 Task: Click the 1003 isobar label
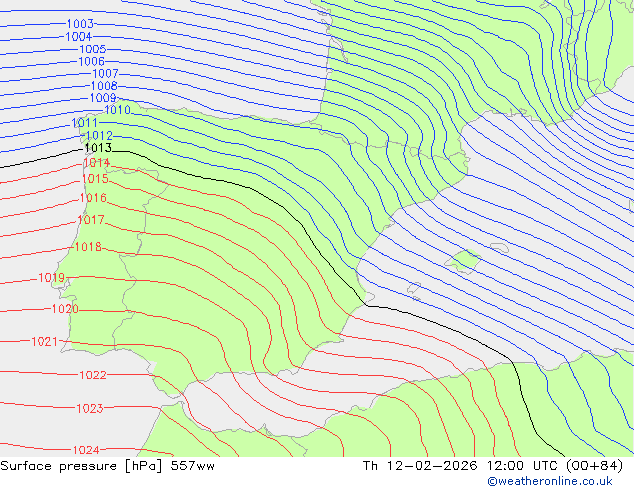pyautogui.click(x=80, y=24)
